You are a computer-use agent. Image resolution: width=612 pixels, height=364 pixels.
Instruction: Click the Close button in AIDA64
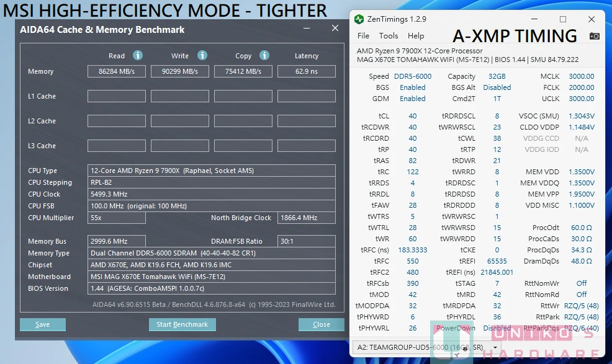(x=322, y=324)
